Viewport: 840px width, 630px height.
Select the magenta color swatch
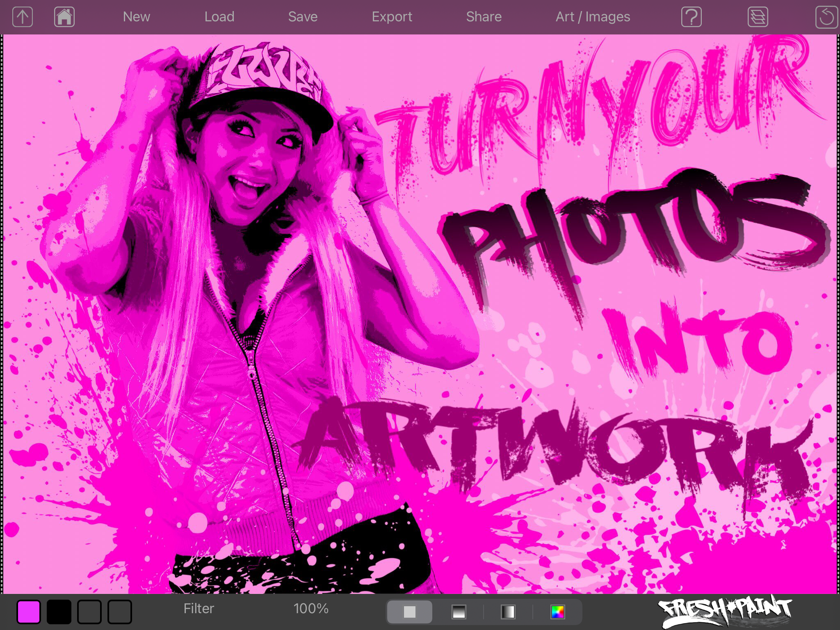pyautogui.click(x=29, y=612)
